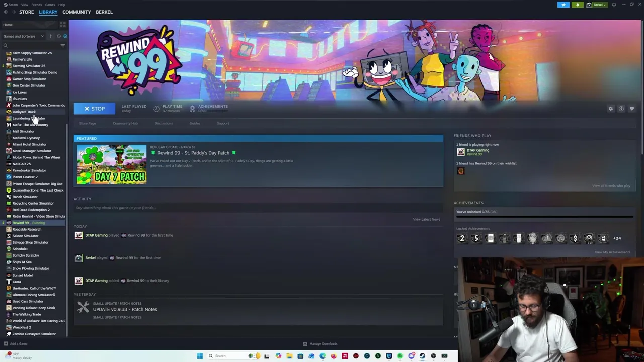Open Guides link
The width and height of the screenshot is (644, 362).
click(x=195, y=123)
